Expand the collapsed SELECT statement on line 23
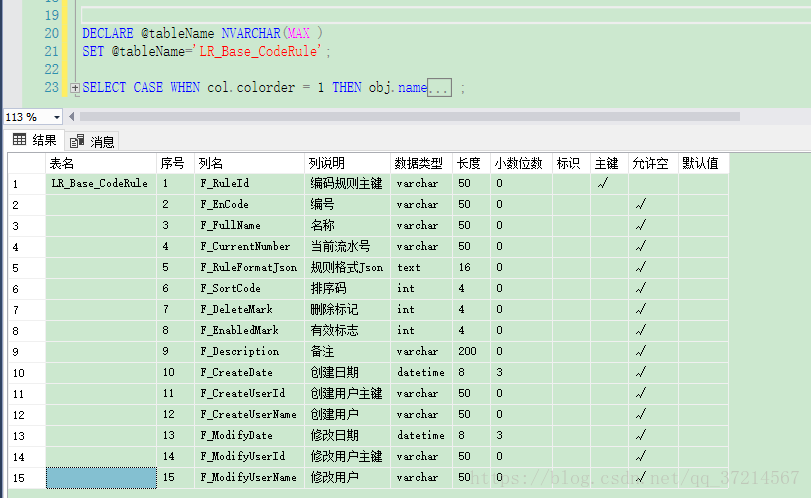 pyautogui.click(x=75, y=88)
